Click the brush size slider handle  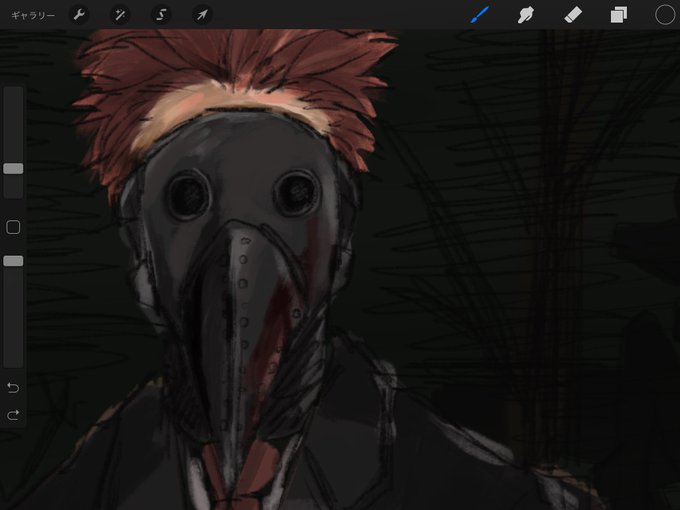point(13,169)
